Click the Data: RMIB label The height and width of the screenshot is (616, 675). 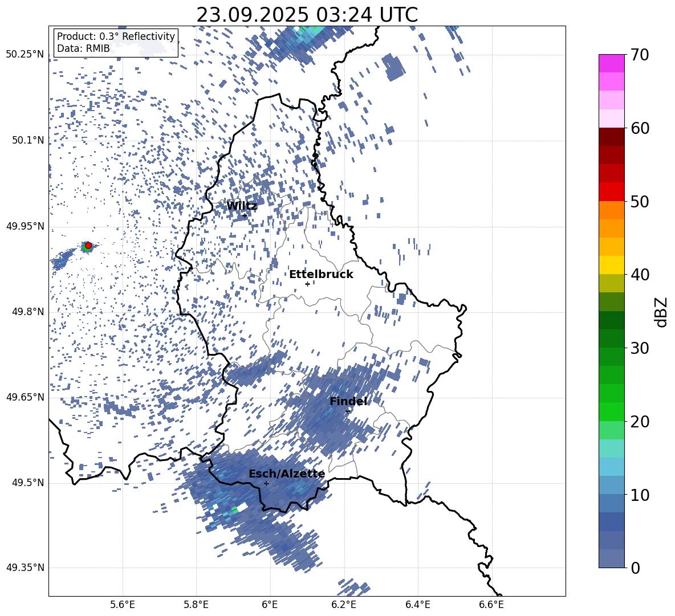[x=83, y=48]
